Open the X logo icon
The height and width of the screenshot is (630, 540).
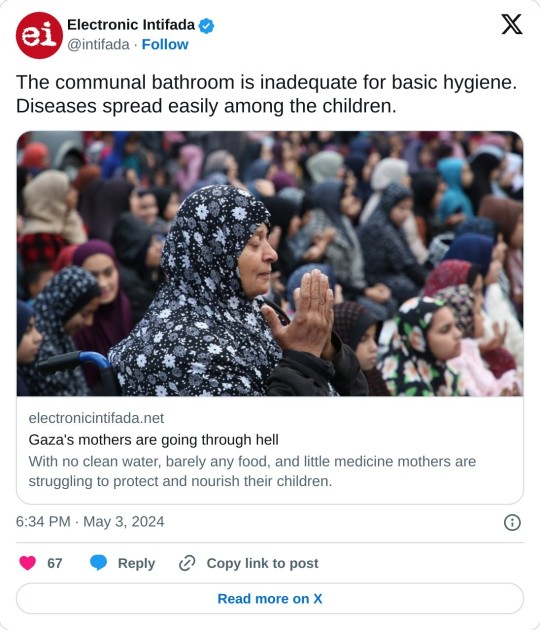click(511, 24)
